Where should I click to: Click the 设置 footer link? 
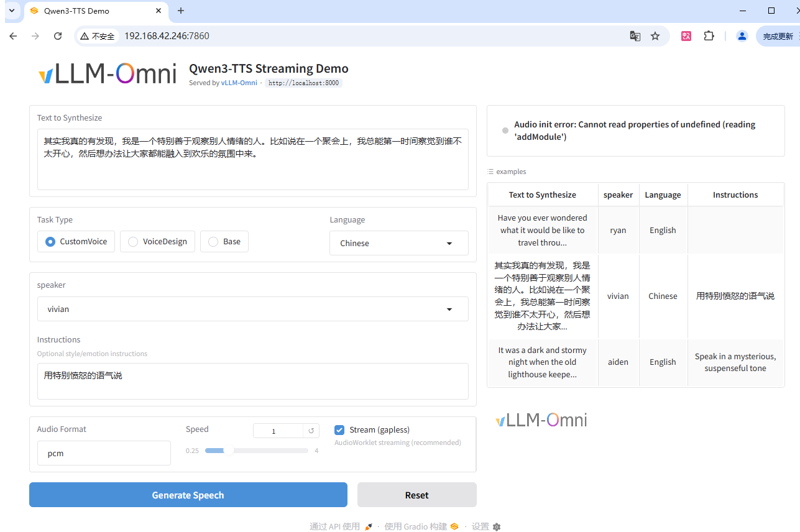tap(486, 526)
